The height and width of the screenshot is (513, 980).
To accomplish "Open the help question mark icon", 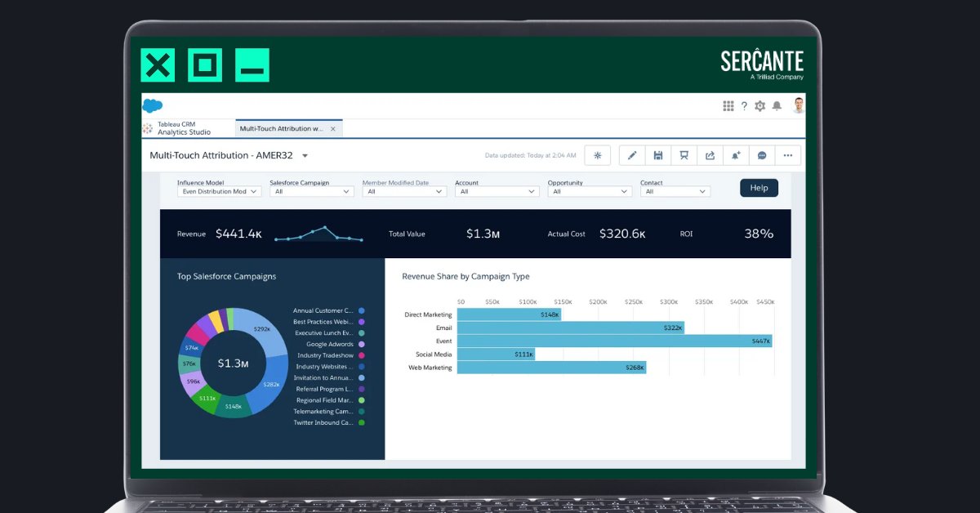I will coord(744,106).
